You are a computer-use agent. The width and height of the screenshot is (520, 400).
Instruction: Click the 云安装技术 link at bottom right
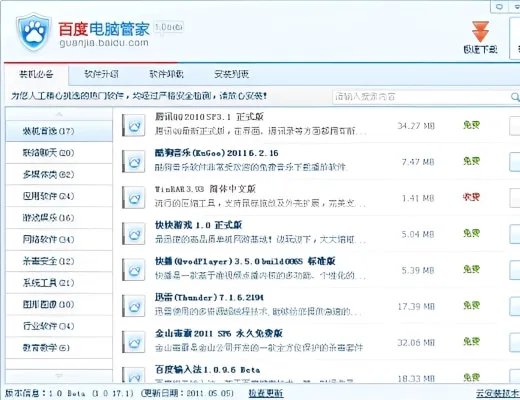[x=498, y=393]
